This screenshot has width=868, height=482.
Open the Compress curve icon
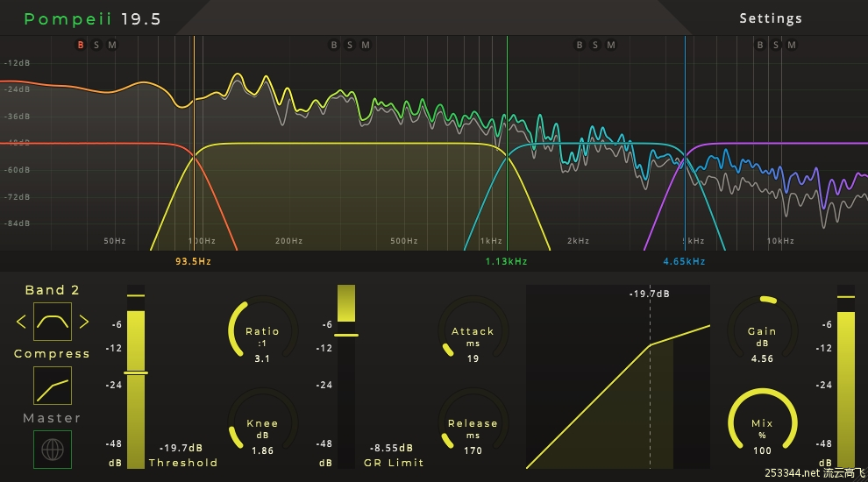coord(53,386)
